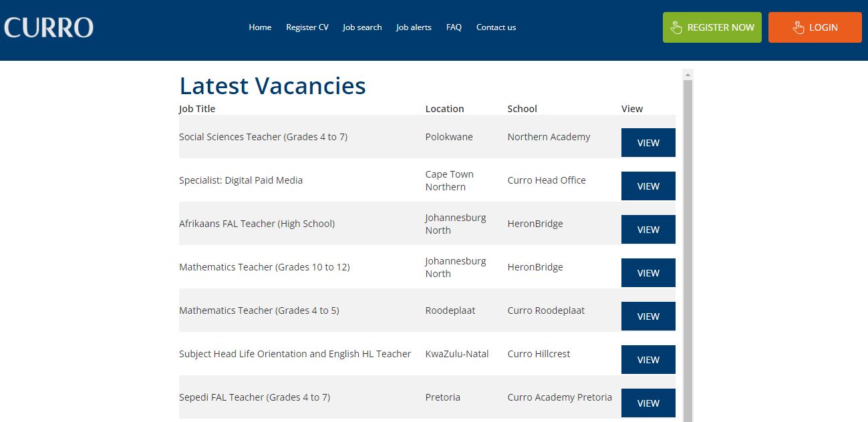Click the hand pointer icon inside LOGIN
This screenshot has height=422, width=868.
(x=799, y=27)
